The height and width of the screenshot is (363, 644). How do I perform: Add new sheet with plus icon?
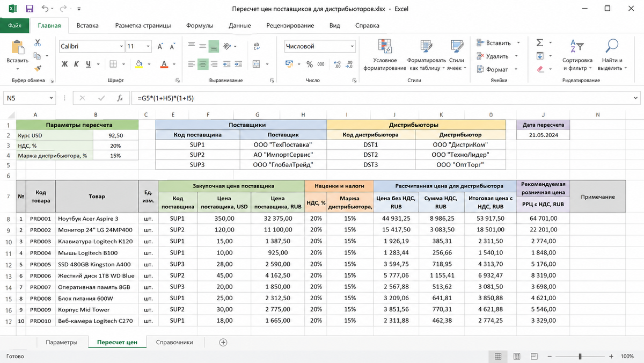pos(223,343)
